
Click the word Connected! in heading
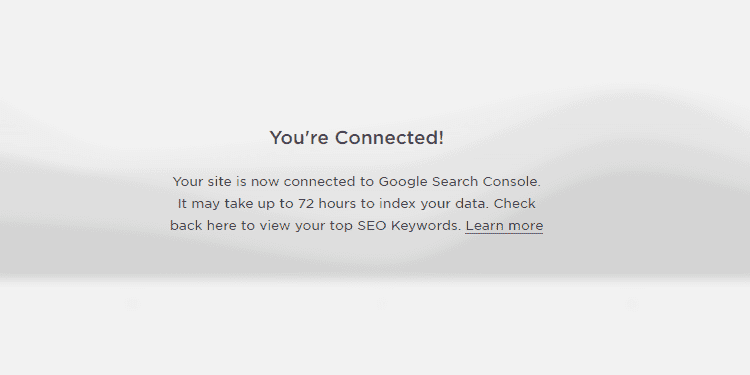pos(389,138)
